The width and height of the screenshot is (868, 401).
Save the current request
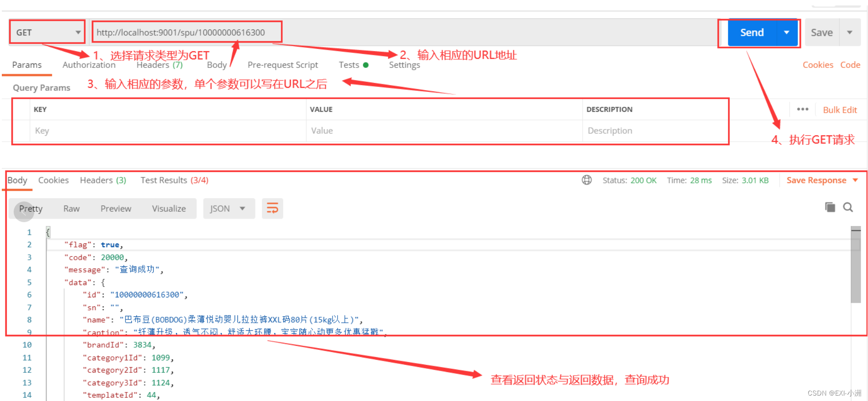tap(822, 33)
